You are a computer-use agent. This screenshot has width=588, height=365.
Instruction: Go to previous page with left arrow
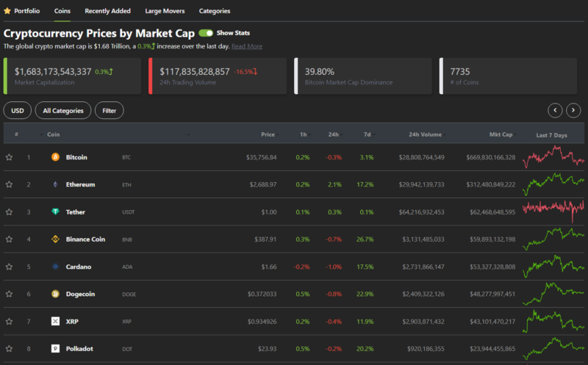click(555, 110)
